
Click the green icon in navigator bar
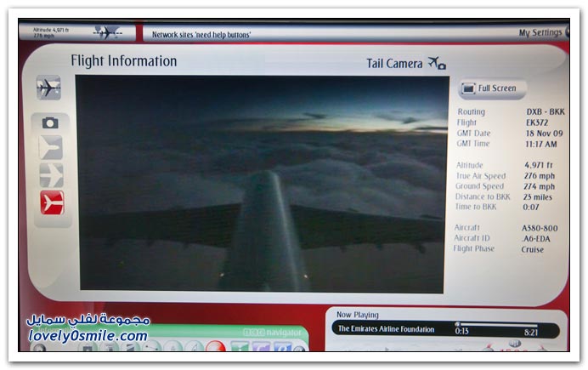[x=239, y=347]
